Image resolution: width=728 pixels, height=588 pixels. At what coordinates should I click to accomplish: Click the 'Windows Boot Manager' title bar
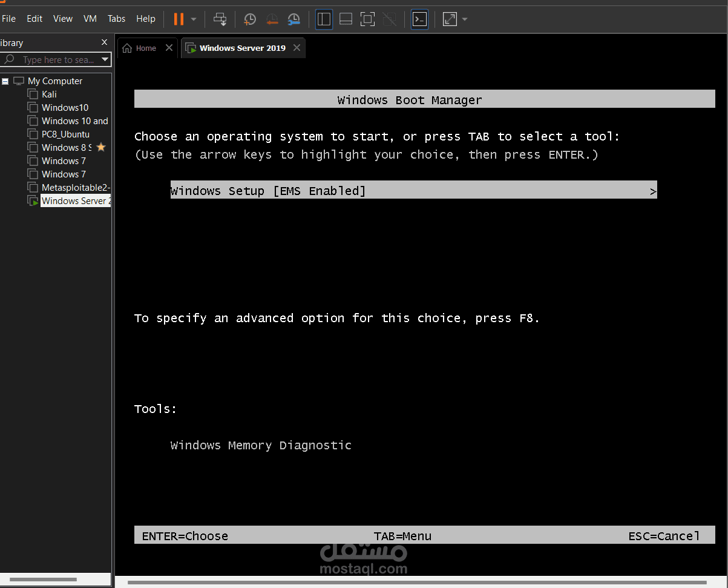coord(424,99)
